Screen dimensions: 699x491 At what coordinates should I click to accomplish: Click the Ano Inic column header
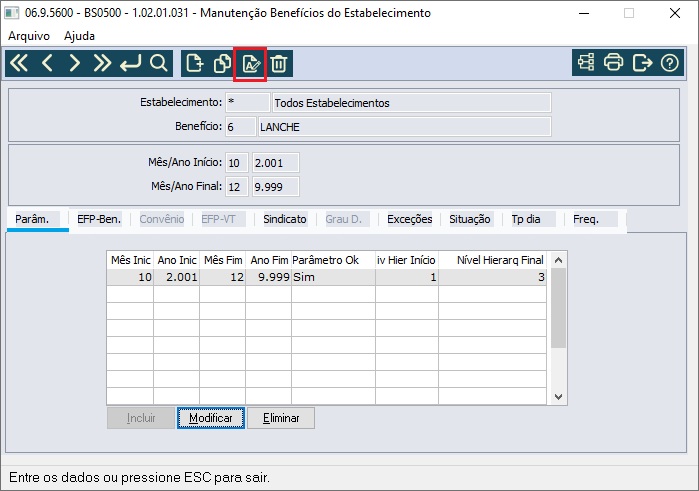coord(177,260)
